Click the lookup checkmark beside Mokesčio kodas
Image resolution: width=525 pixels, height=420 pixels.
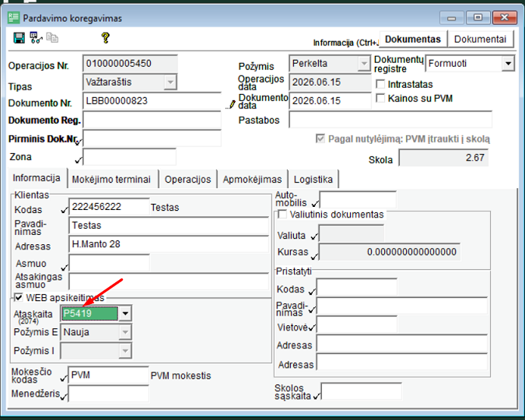tap(64, 379)
